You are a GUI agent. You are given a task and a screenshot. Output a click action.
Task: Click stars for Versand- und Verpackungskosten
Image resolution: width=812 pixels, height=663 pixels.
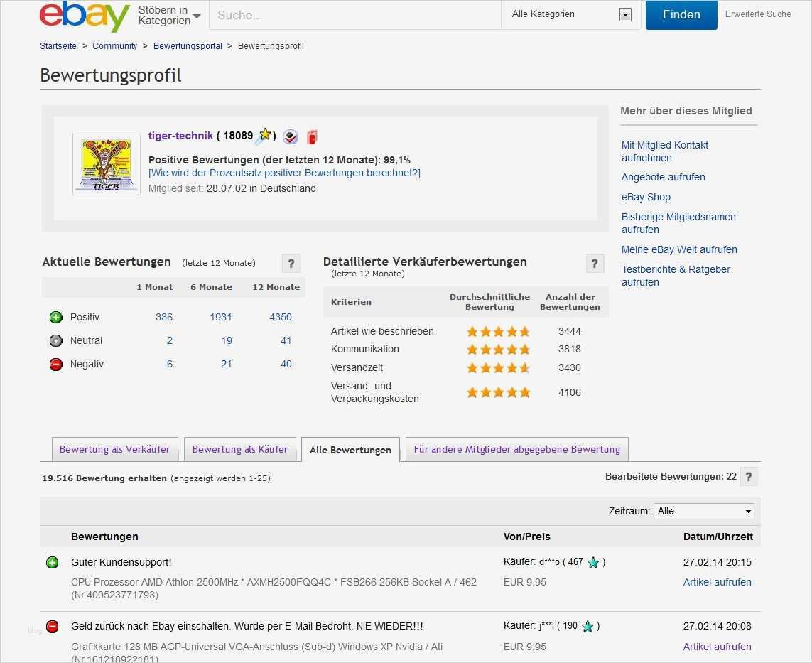coord(498,393)
